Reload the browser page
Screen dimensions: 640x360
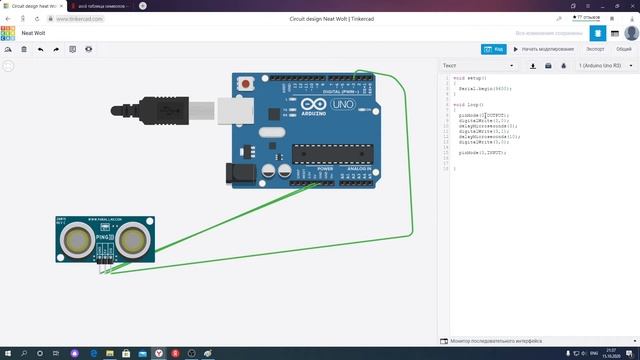click(x=37, y=19)
